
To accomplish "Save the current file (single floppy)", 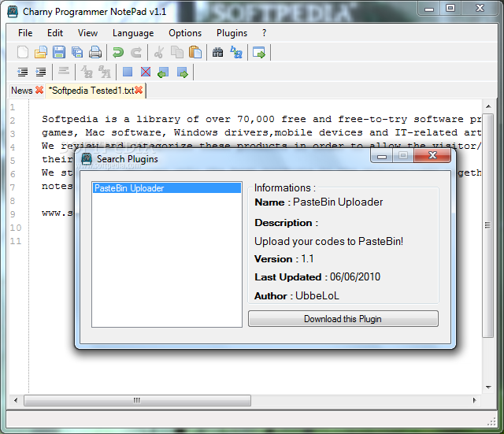I will coord(59,53).
